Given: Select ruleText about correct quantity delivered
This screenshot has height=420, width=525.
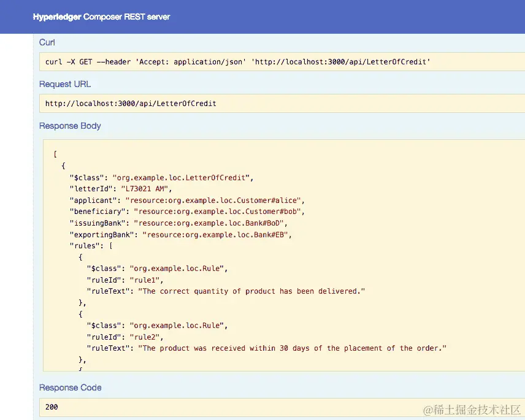Looking at the screenshot, I should tap(226, 291).
